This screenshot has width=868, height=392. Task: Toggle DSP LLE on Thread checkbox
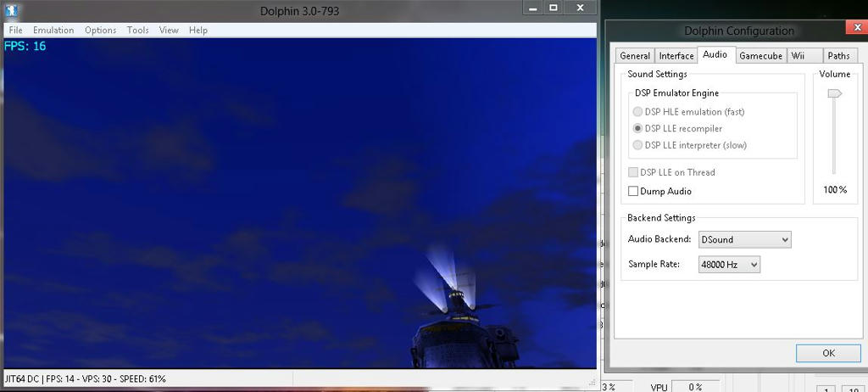click(x=671, y=172)
